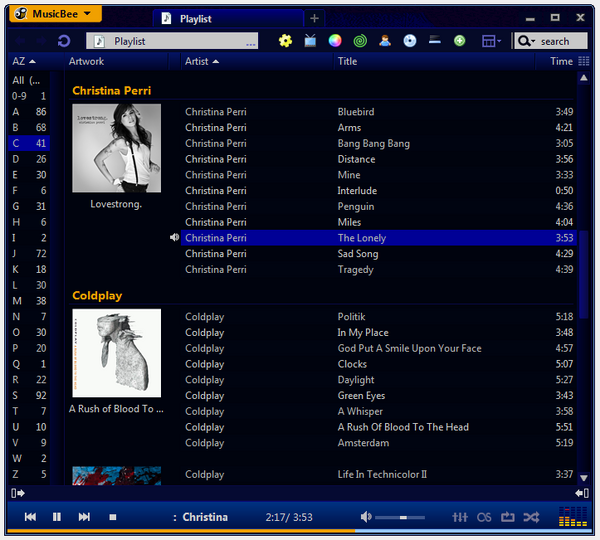Viewport: 600px width, 540px height.
Task: Open the equalizer sliders icon
Action: [x=460, y=517]
